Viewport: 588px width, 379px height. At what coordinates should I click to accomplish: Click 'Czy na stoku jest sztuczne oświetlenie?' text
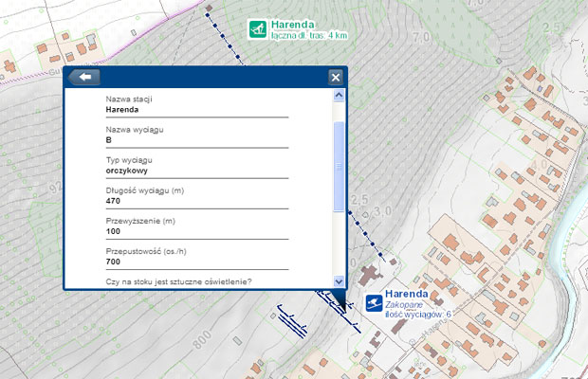pyautogui.click(x=178, y=281)
